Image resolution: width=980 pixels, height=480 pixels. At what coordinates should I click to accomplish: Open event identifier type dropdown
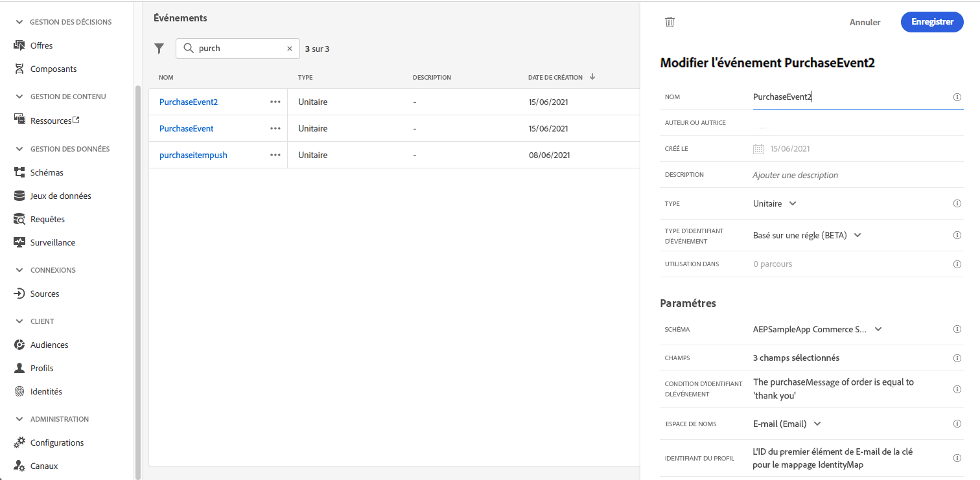[x=807, y=235]
